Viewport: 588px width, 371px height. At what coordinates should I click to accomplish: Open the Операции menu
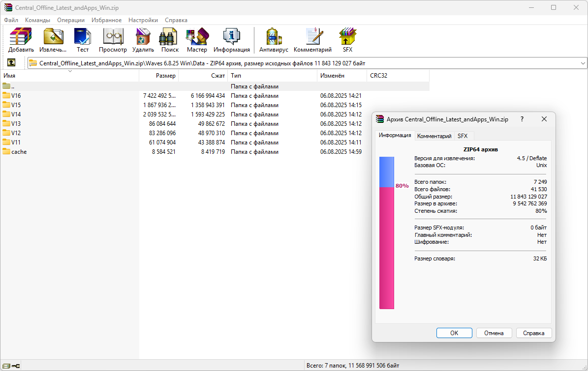(71, 20)
